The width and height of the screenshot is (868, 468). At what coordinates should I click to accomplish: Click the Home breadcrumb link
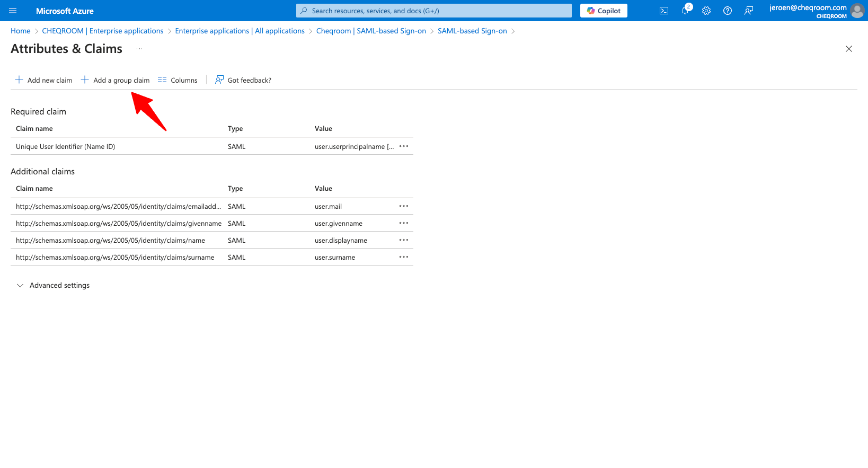pyautogui.click(x=21, y=31)
